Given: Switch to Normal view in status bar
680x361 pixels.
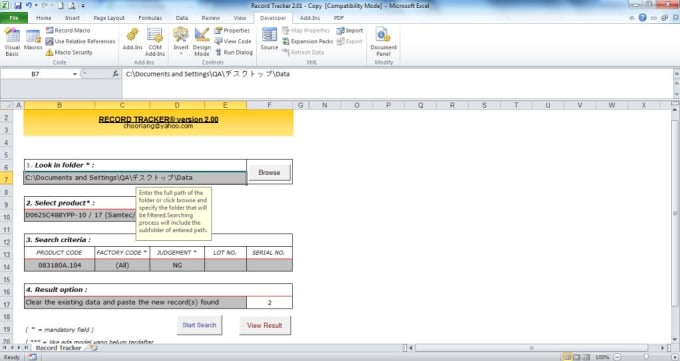Looking at the screenshot, I should pyautogui.click(x=567, y=357).
